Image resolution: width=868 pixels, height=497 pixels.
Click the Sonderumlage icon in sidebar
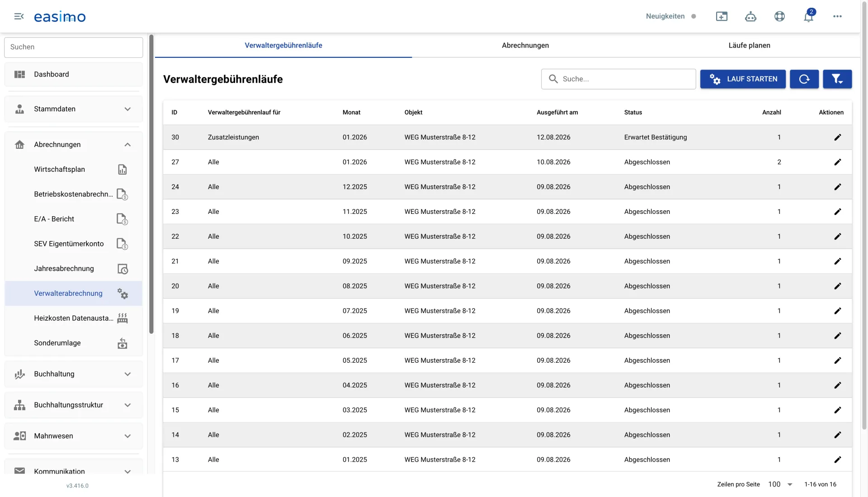(x=123, y=343)
